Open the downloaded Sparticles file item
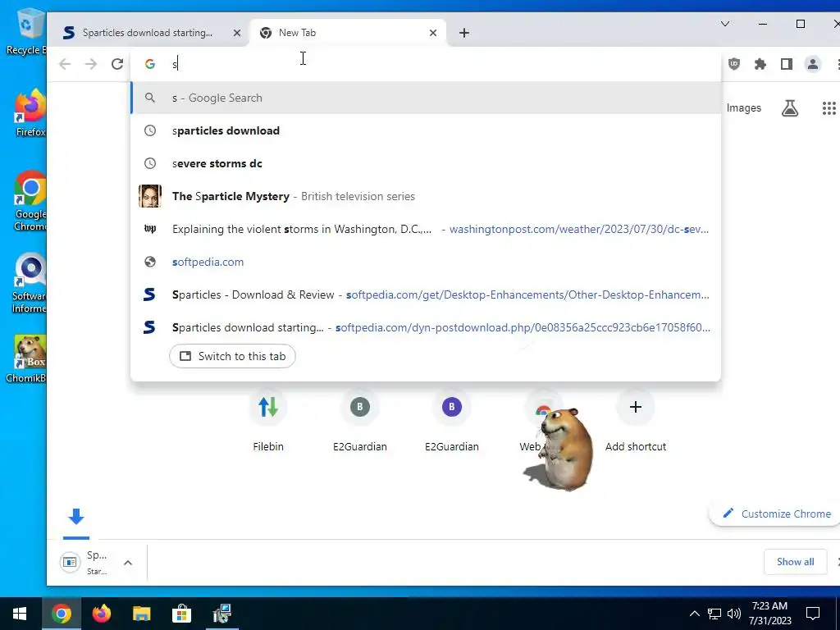This screenshot has width=840, height=630. click(85, 563)
